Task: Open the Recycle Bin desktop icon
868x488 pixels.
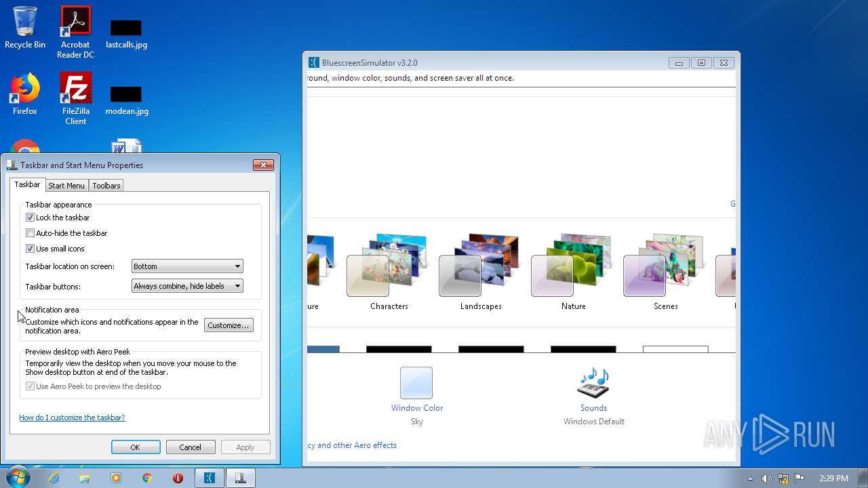Action: coord(25,28)
